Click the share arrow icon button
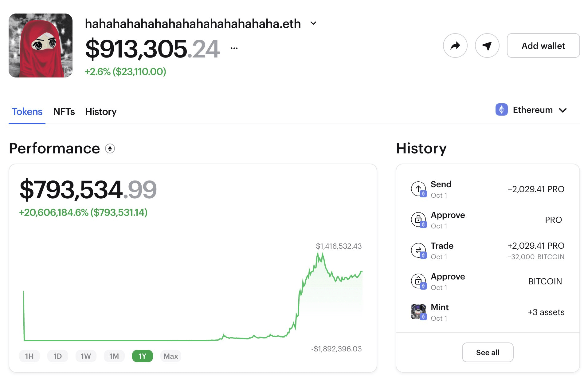This screenshot has width=588, height=380. (455, 46)
